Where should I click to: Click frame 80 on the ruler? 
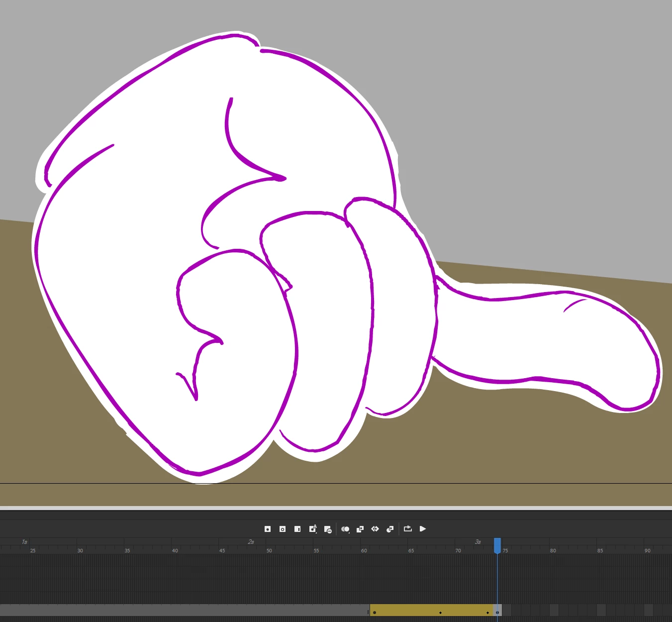[x=553, y=550]
